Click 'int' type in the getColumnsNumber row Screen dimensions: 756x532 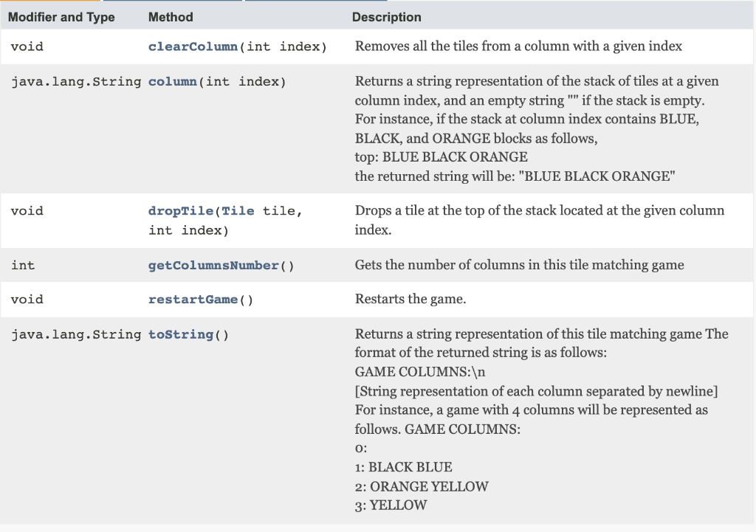coord(23,266)
